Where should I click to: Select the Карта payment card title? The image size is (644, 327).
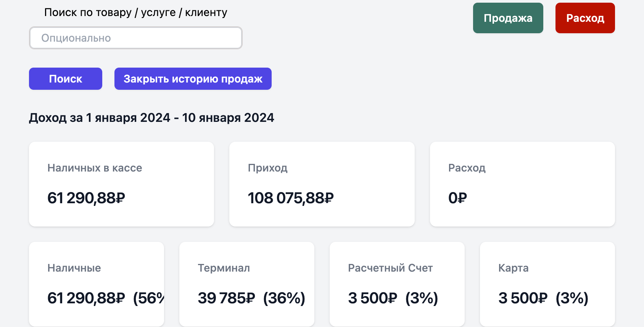(513, 268)
